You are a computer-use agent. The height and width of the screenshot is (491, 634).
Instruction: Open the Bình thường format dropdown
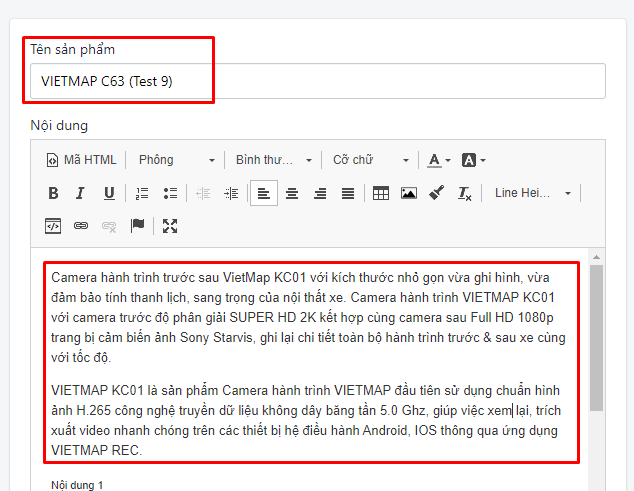click(273, 160)
